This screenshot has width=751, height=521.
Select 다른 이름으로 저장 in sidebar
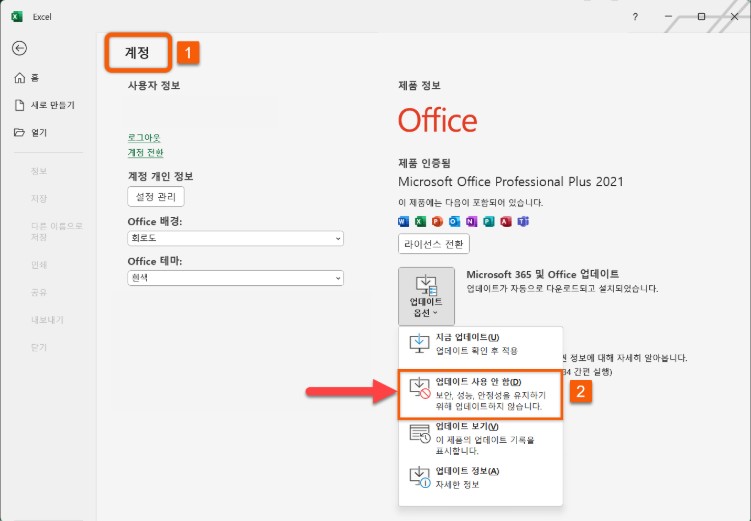57,231
